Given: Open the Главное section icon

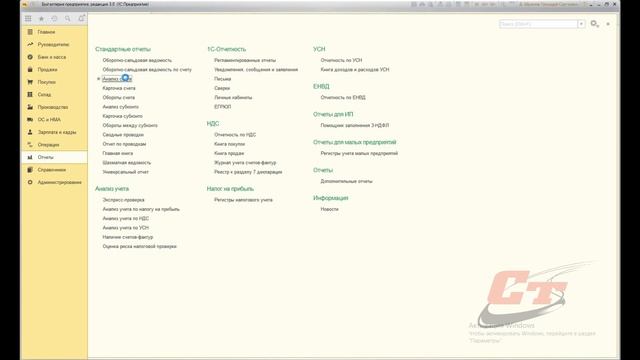Looking at the screenshot, I should pyautogui.click(x=30, y=32).
